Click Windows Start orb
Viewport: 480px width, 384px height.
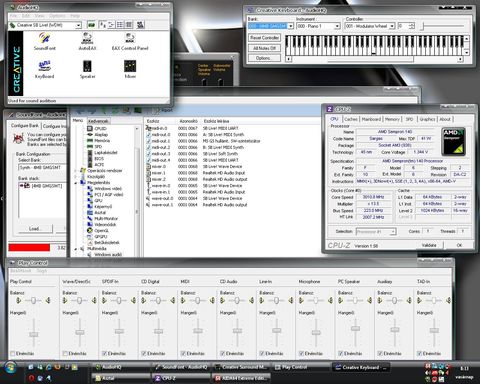pos(10,368)
